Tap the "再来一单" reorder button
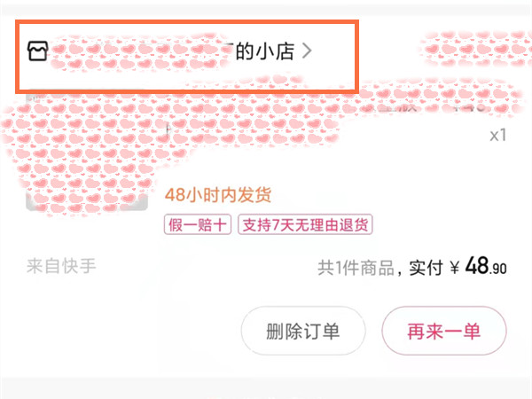The image size is (532, 399). click(443, 332)
